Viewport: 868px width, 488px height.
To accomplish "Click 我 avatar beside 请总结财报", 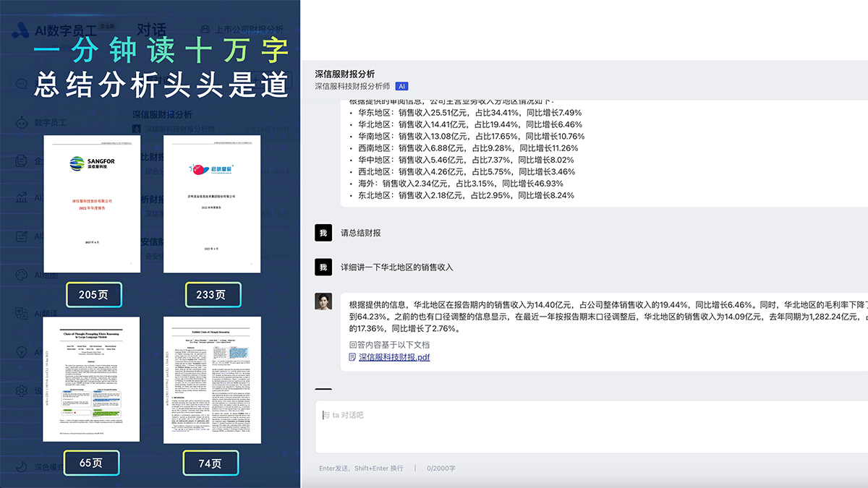I will [323, 233].
